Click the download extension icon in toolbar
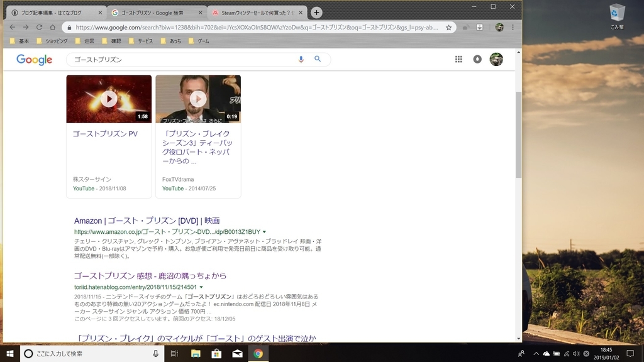This screenshot has height=362, width=644. click(x=479, y=27)
